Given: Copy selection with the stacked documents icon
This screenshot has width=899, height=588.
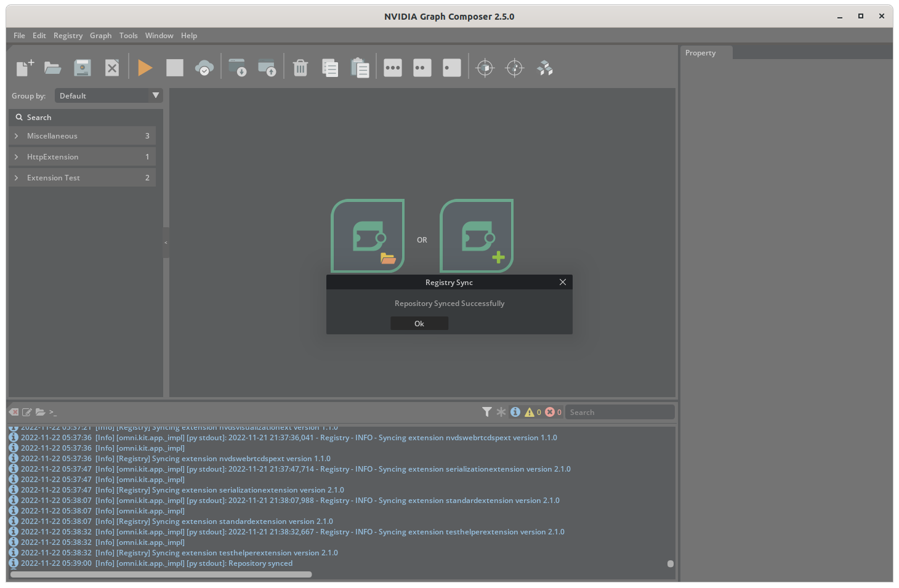Looking at the screenshot, I should (330, 68).
